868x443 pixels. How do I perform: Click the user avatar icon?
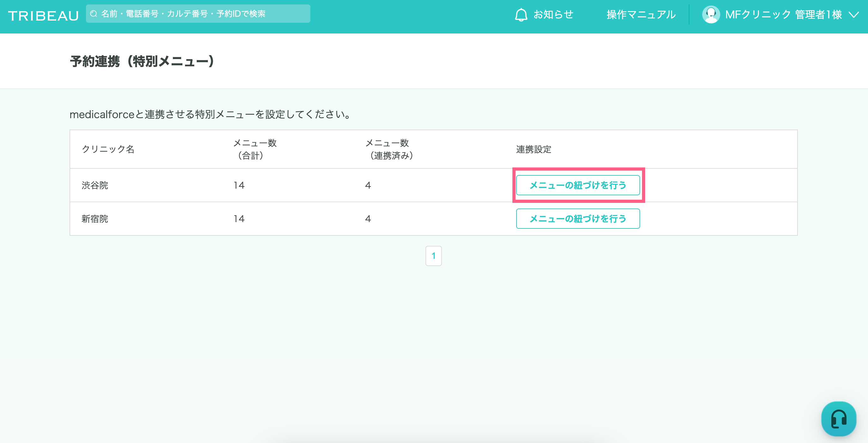pyautogui.click(x=711, y=15)
